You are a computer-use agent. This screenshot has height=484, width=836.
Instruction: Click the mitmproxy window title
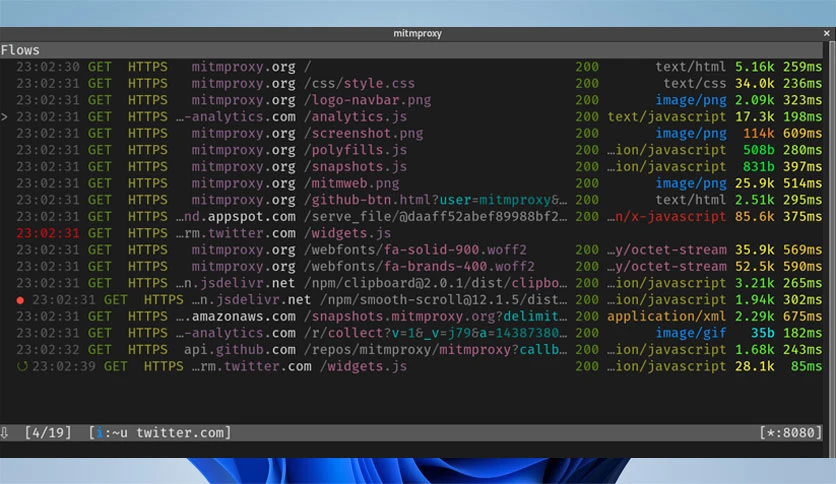(x=417, y=33)
